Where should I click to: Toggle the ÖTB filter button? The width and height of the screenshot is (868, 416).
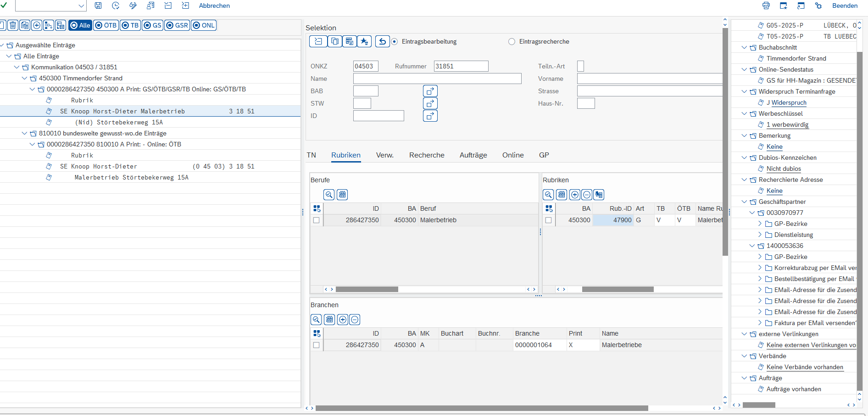(106, 25)
